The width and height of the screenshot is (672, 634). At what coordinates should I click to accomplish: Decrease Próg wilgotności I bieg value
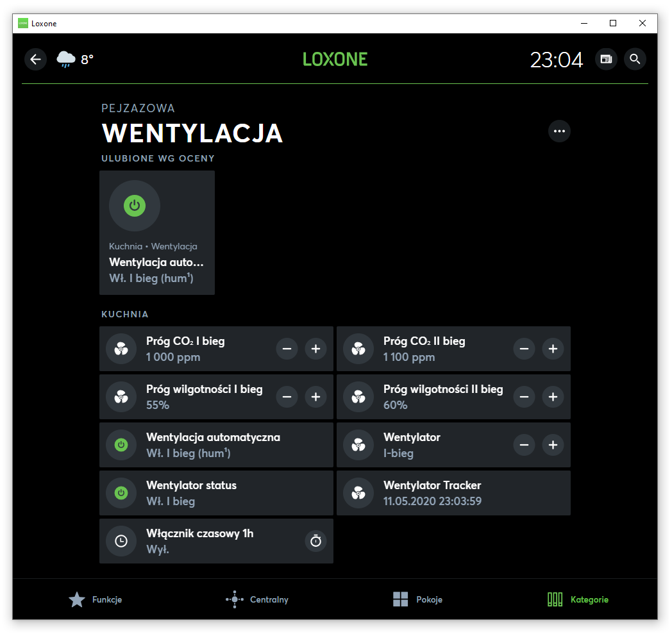click(287, 397)
